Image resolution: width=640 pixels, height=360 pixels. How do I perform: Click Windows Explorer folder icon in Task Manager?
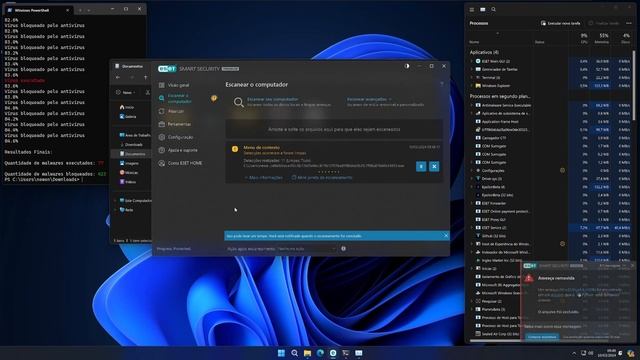[478, 86]
